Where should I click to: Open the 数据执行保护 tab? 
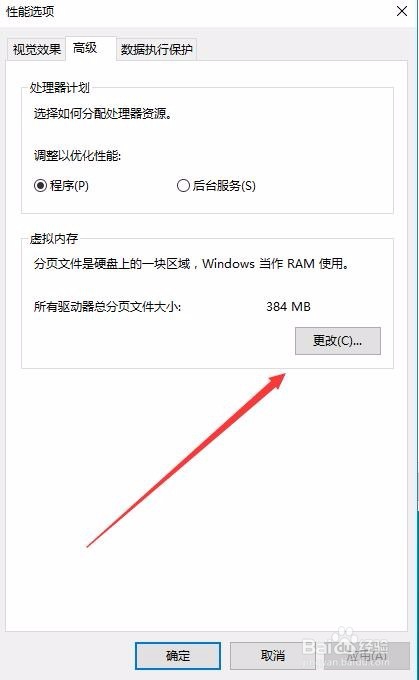pos(156,49)
